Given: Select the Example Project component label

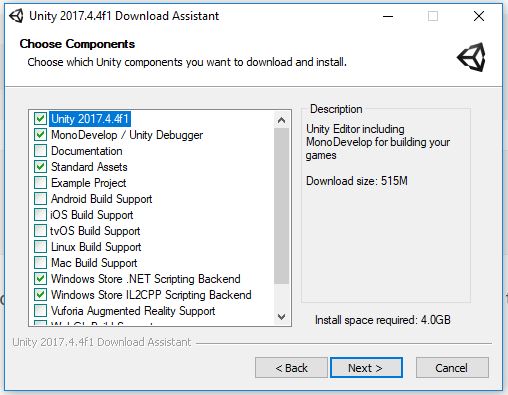Looking at the screenshot, I should 89,183.
